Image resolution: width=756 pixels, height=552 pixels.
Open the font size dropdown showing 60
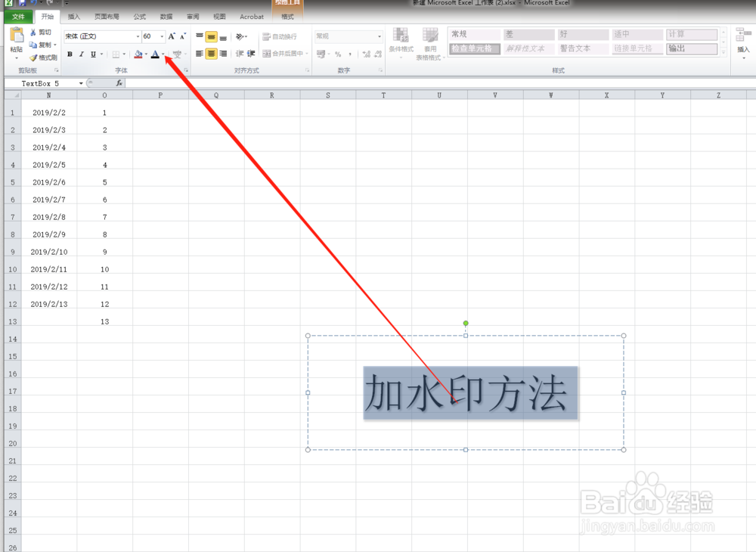(x=161, y=36)
